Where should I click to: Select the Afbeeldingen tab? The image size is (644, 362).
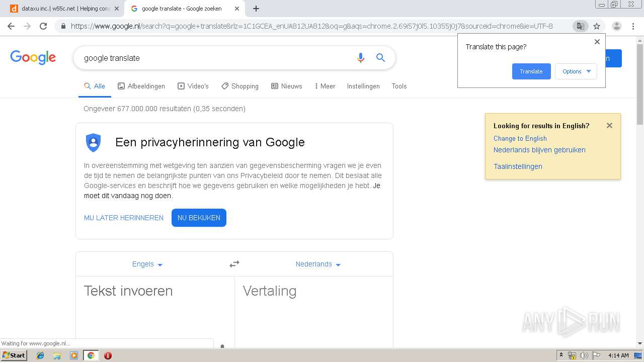click(141, 86)
